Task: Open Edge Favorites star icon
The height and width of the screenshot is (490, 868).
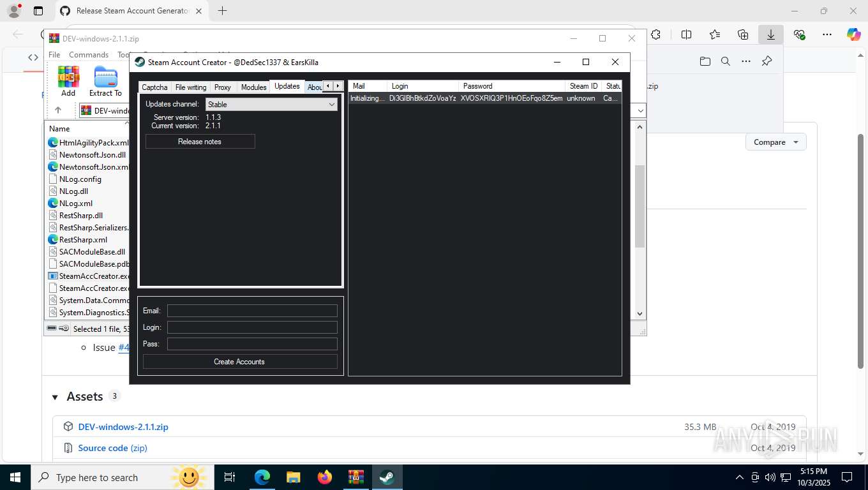Action: click(715, 35)
